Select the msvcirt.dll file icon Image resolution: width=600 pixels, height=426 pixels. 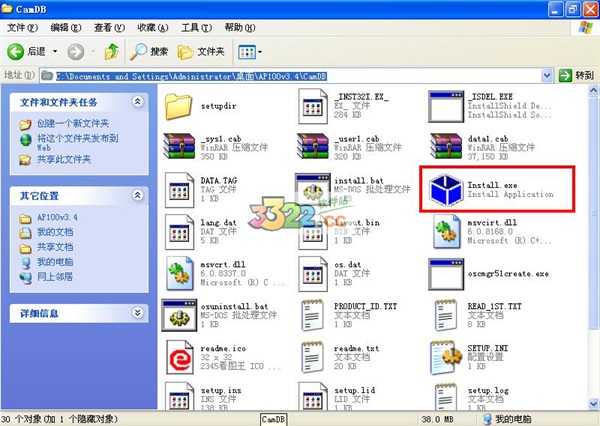[447, 231]
